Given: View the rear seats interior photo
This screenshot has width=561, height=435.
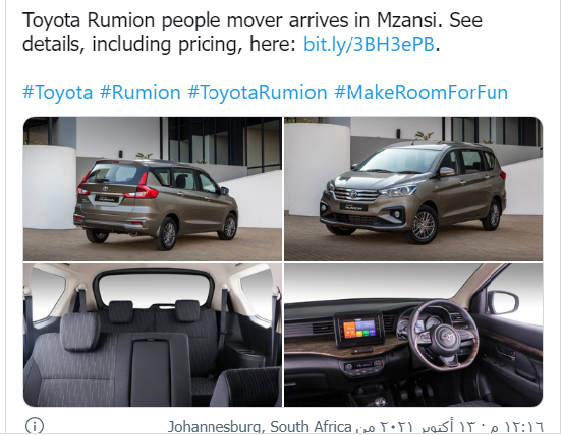Looking at the screenshot, I should point(152,335).
